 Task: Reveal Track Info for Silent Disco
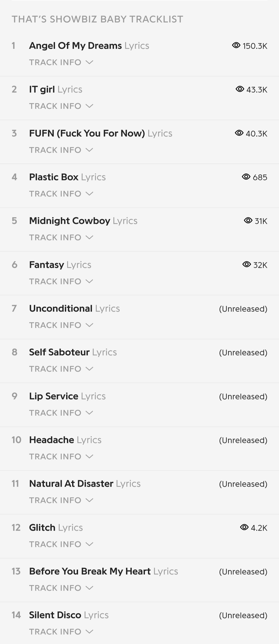(61, 632)
